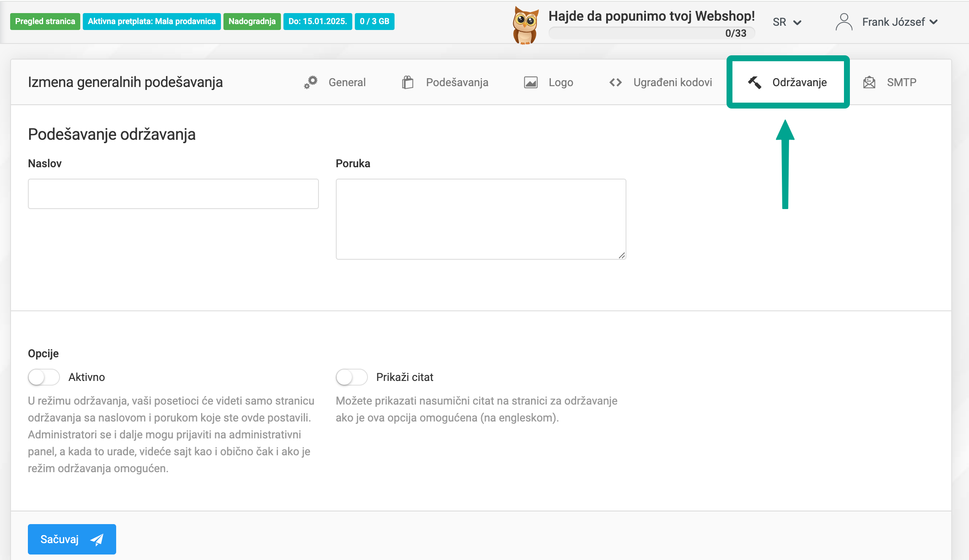Click the Pregled stranica button
The width and height of the screenshot is (969, 560).
tap(45, 22)
